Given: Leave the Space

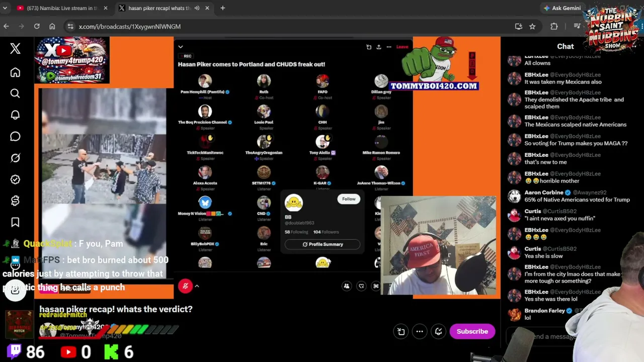Looking at the screenshot, I should point(402,47).
